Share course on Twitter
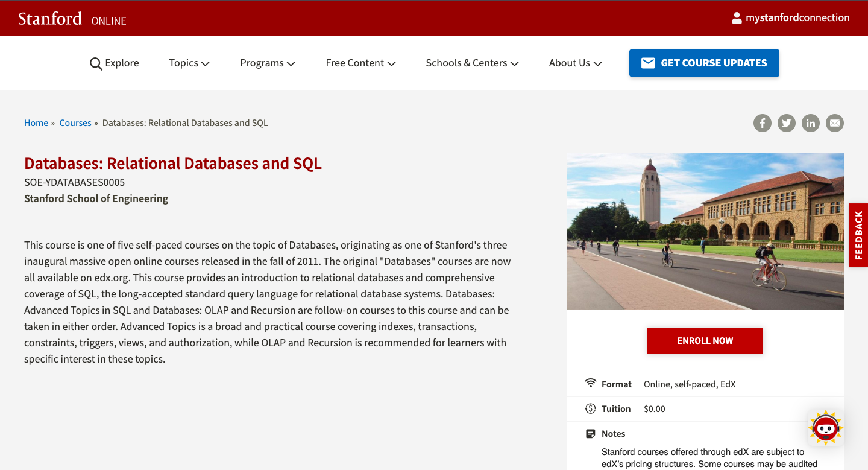The width and height of the screenshot is (868, 470). [787, 123]
